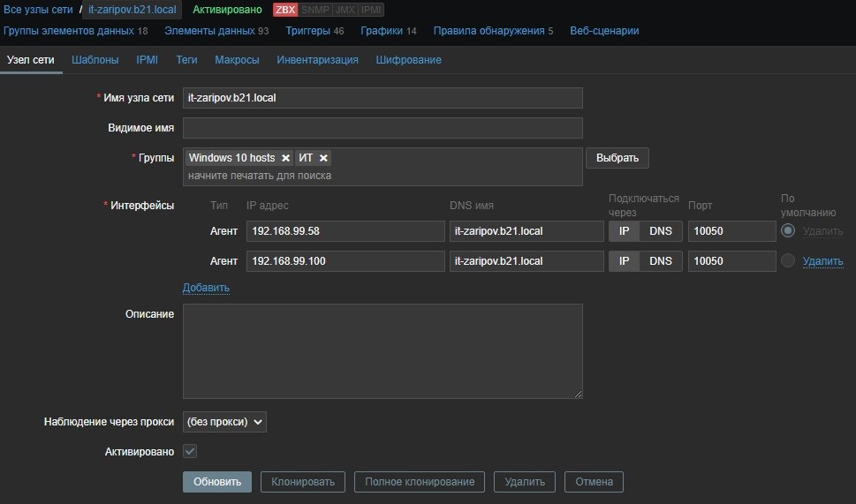
Task: Open the IPMI tab
Action: 147,60
